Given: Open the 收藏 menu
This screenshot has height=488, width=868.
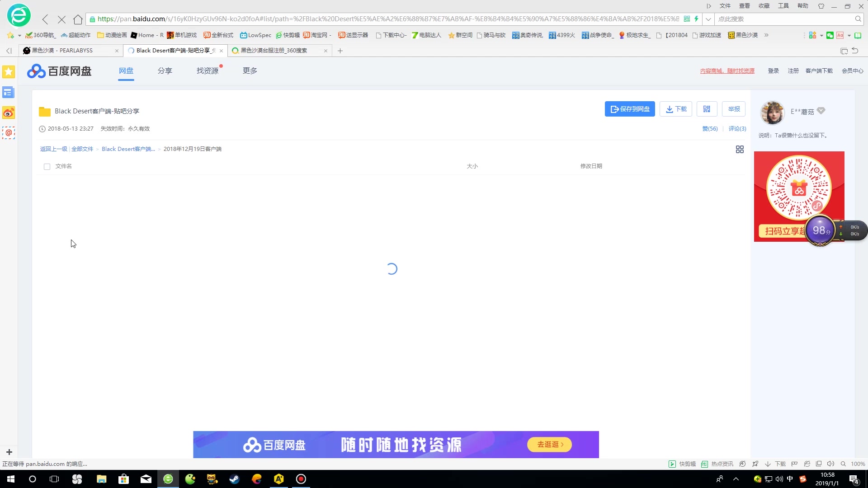Looking at the screenshot, I should pos(764,6).
